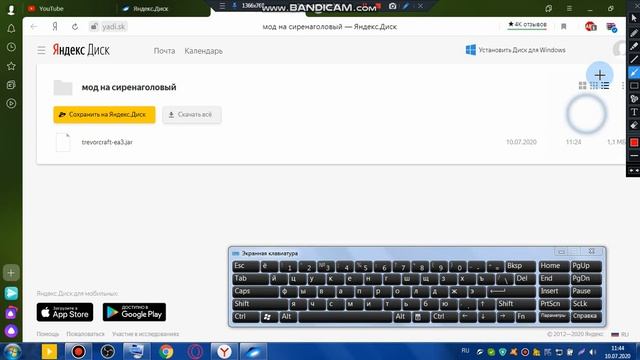Open OBS Studio from the taskbar
Image resolution: width=640 pixels, height=360 pixels.
[x=107, y=351]
